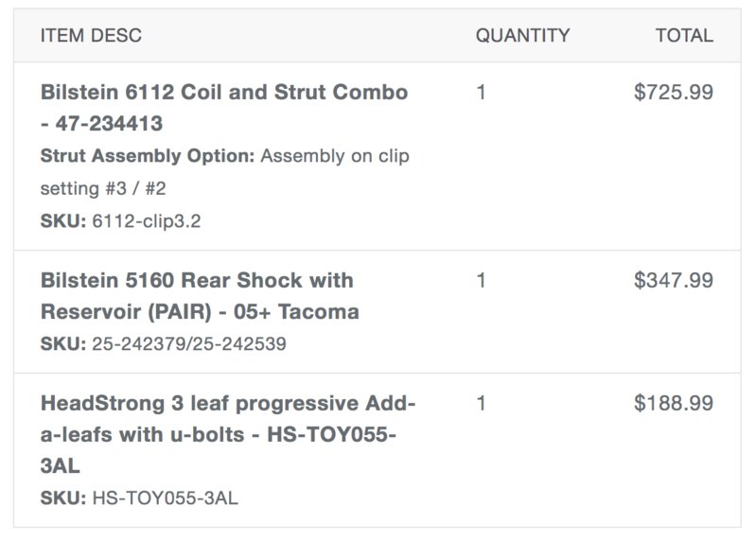
Task: Click the $725.99 total amount
Action: [674, 92]
